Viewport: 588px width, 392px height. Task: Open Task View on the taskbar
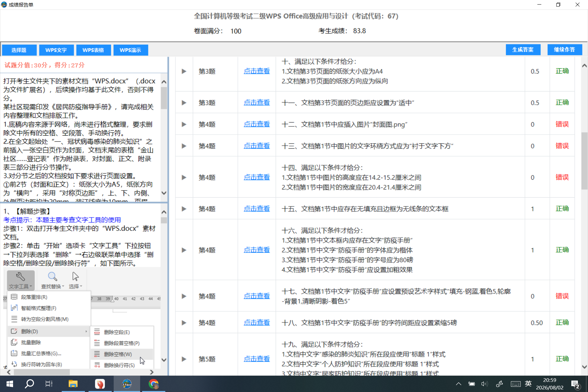[49, 384]
